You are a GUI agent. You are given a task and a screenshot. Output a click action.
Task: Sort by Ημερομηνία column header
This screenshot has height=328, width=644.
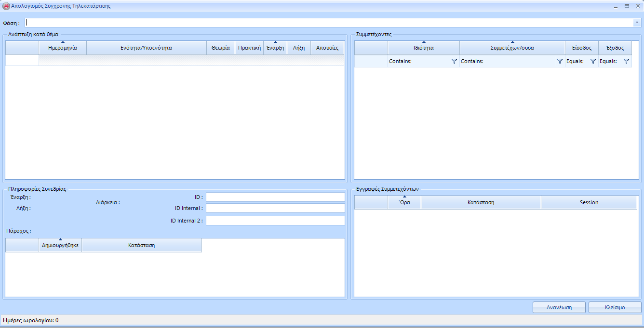tap(63, 48)
